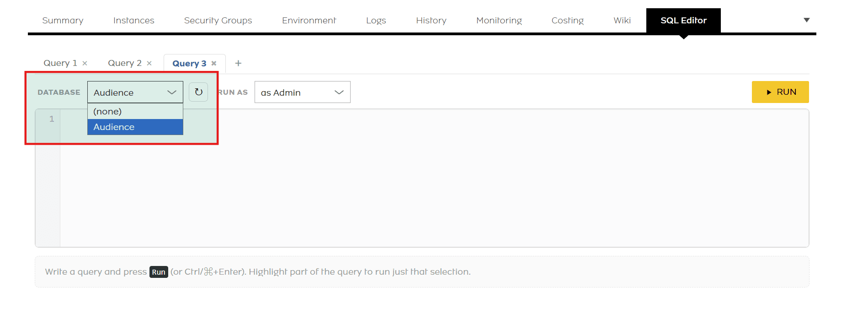Open the Database dropdown showing Audience

point(135,92)
